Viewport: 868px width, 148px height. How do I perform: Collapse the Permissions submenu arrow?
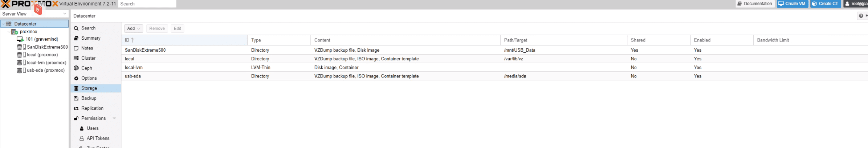114,118
